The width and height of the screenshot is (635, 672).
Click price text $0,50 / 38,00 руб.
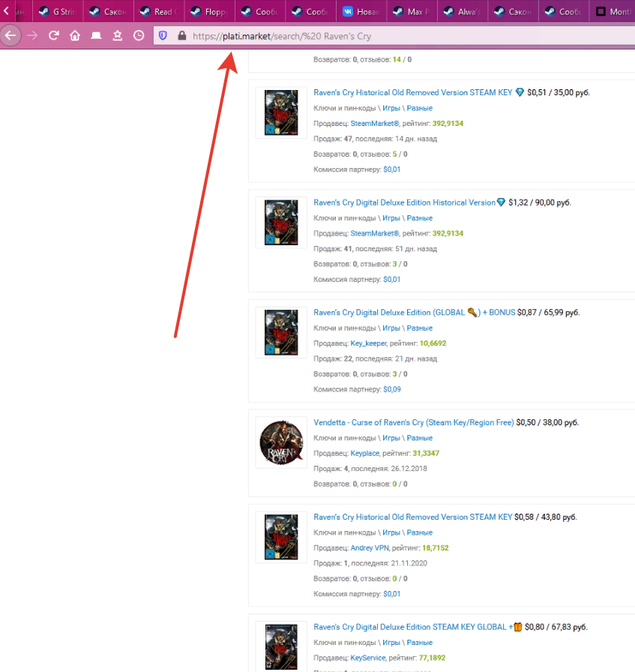click(x=547, y=422)
